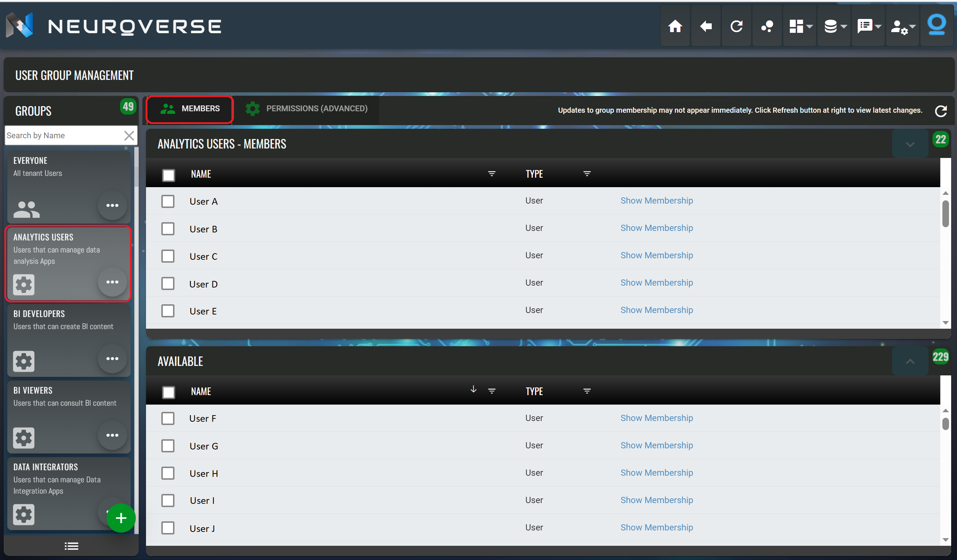Open Analytics Users three-dots menu
The width and height of the screenshot is (957, 560).
pyautogui.click(x=112, y=282)
